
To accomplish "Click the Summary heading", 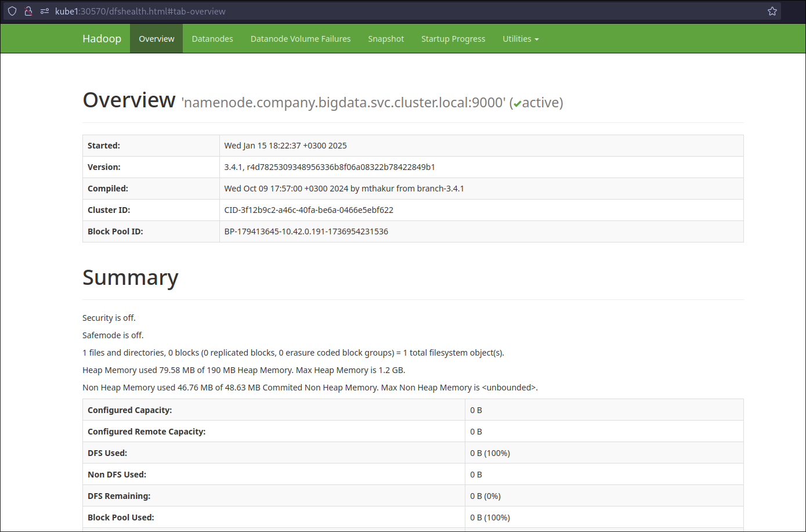I will [131, 278].
